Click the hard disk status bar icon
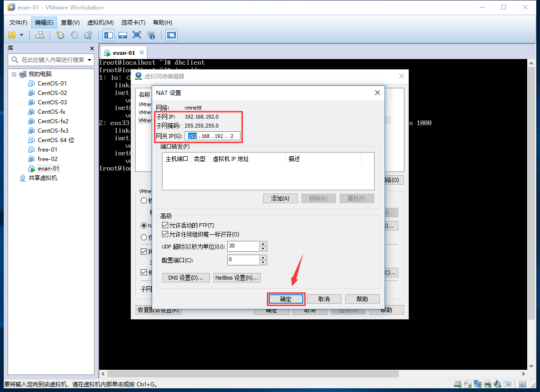540x392 pixels. click(x=458, y=384)
